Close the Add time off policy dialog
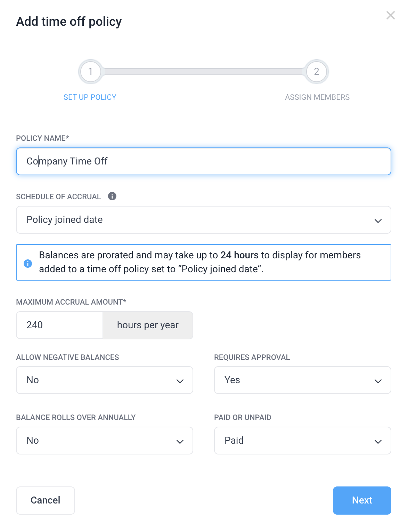Viewport: 408px width, 532px height. [x=390, y=15]
